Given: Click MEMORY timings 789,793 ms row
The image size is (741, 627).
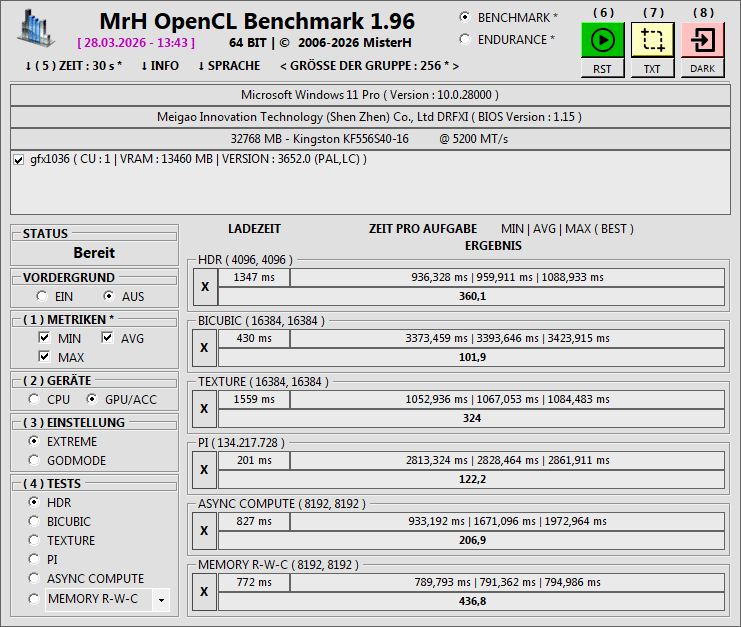Looking at the screenshot, I should click(x=508, y=582).
